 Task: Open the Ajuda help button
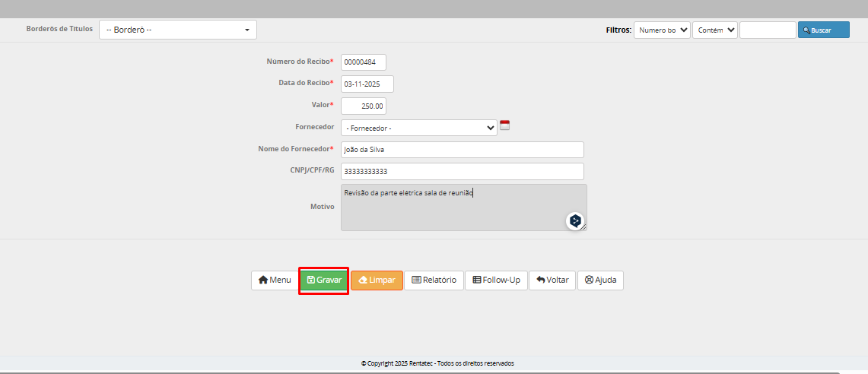coord(600,280)
